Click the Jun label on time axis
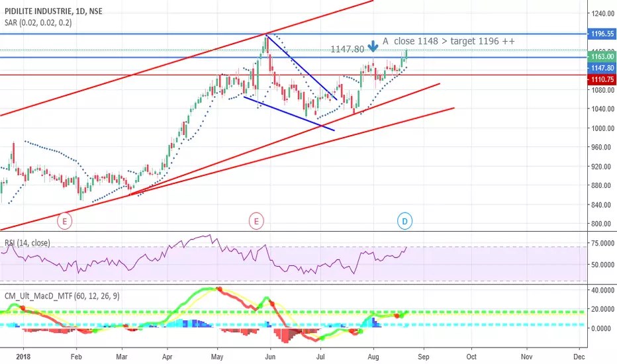This screenshot has width=617, height=364. pos(270,357)
